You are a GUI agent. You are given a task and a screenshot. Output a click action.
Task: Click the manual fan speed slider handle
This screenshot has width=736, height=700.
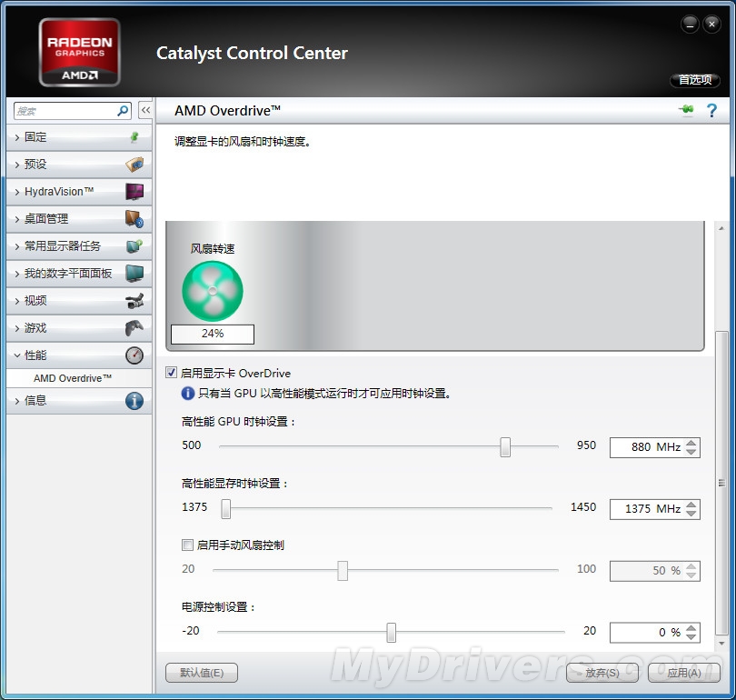click(343, 570)
